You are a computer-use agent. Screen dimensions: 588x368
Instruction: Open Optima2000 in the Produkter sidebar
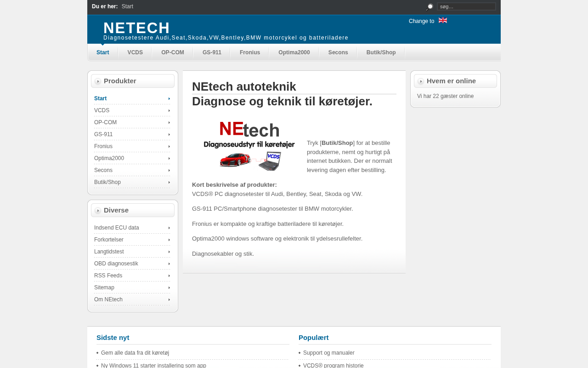pyautogui.click(x=132, y=158)
